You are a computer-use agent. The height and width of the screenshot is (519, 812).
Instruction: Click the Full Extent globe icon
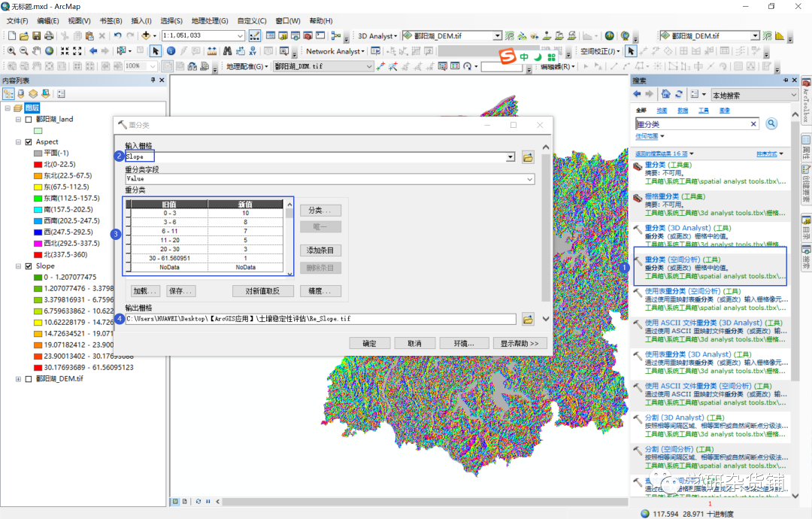[48, 51]
